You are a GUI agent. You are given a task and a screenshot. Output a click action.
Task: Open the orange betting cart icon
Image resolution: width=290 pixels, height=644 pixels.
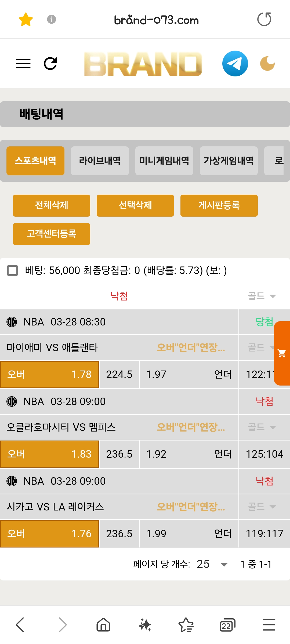[x=282, y=353]
